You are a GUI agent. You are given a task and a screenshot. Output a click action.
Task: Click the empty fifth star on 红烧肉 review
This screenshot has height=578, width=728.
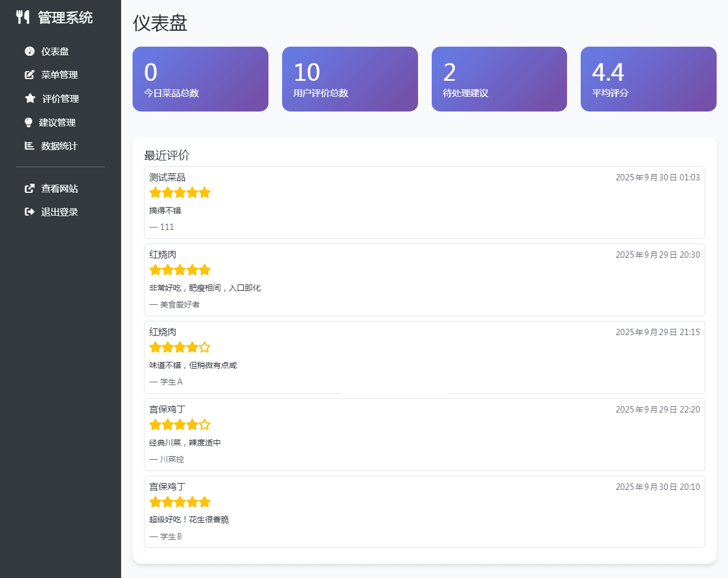pos(204,346)
